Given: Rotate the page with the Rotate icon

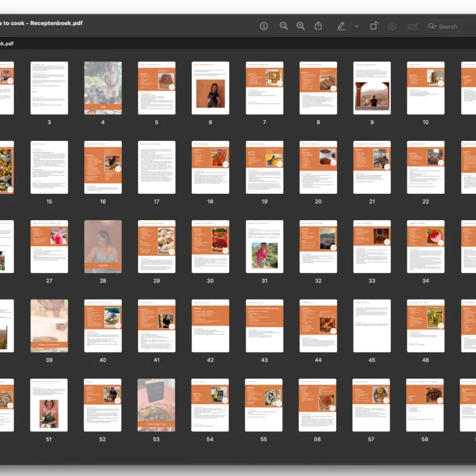Looking at the screenshot, I should 374,26.
